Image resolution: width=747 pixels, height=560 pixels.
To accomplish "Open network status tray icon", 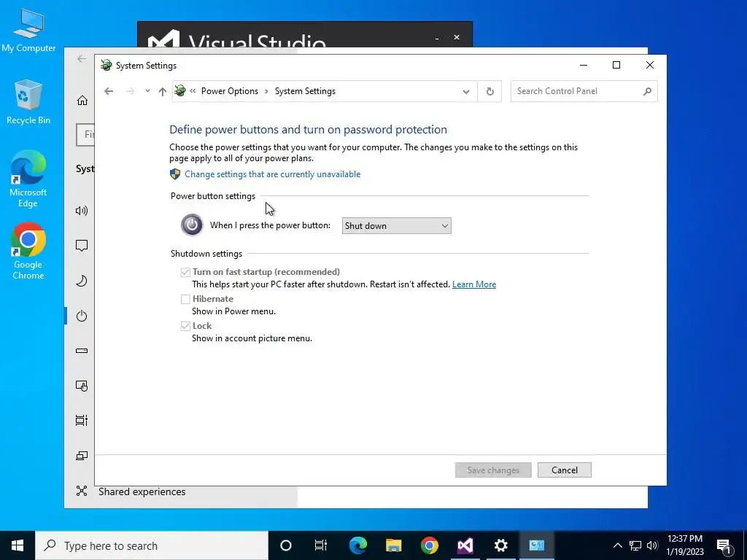I will tap(635, 545).
